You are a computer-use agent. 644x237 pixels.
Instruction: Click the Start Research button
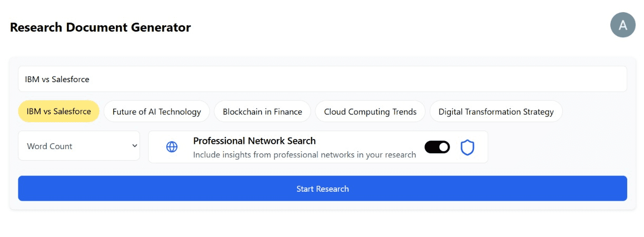click(x=322, y=189)
